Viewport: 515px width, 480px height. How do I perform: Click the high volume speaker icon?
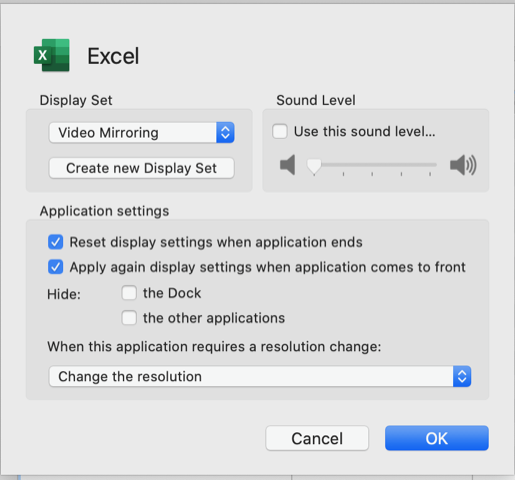click(x=463, y=165)
